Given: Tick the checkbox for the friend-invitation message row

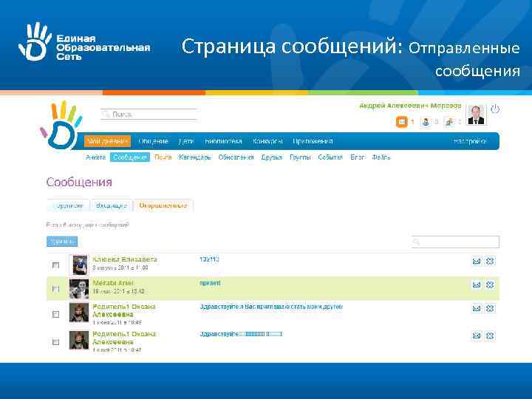Looking at the screenshot, I should point(55,314).
